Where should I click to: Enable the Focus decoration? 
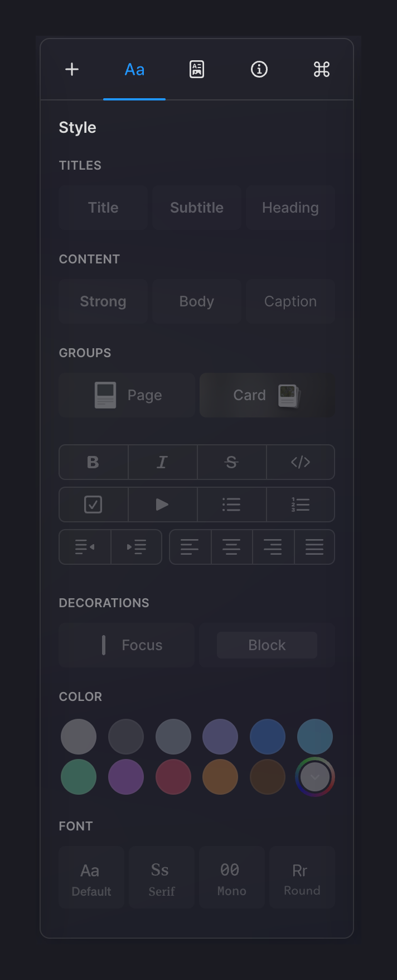[x=126, y=645]
